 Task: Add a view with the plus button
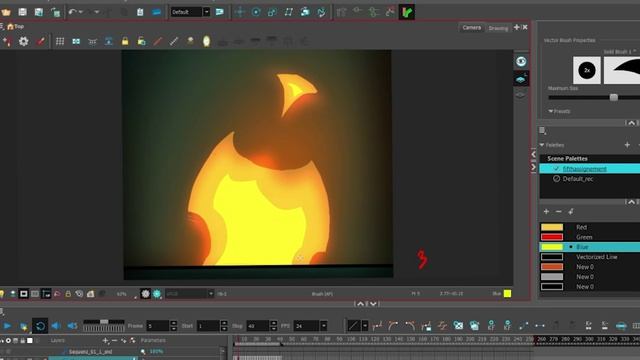point(517,27)
